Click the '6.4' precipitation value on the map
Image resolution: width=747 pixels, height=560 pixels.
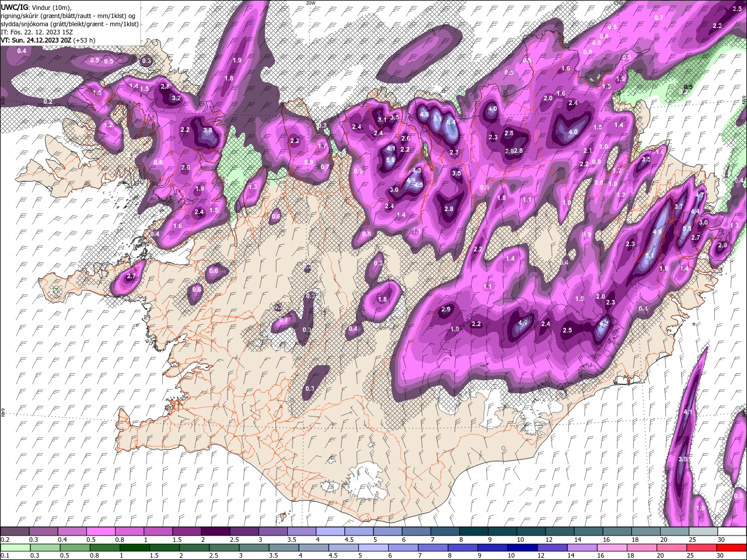(451, 123)
